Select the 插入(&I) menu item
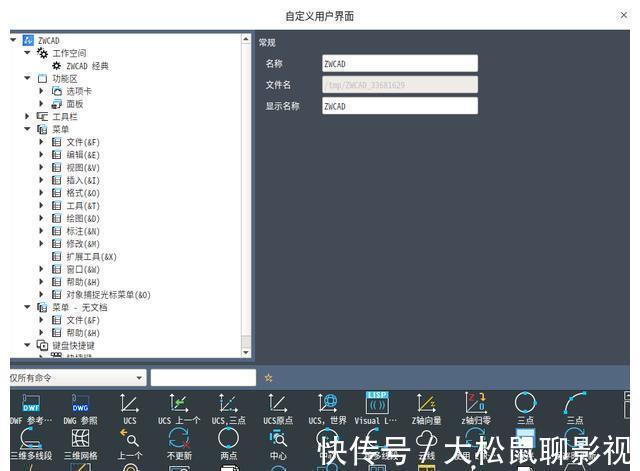 click(83, 180)
